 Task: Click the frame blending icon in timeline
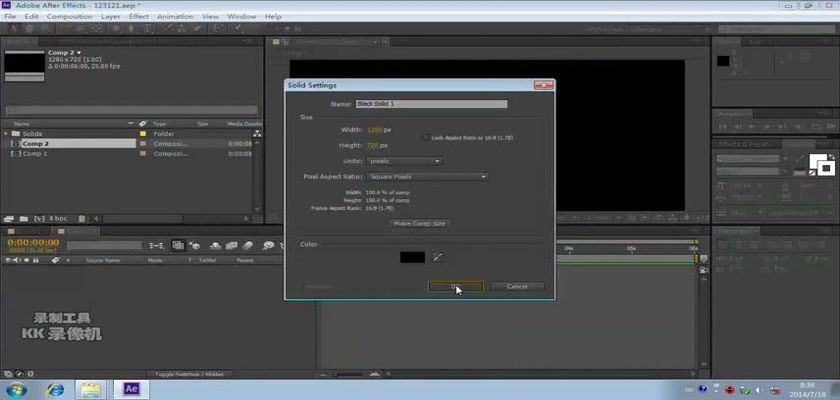[231, 245]
